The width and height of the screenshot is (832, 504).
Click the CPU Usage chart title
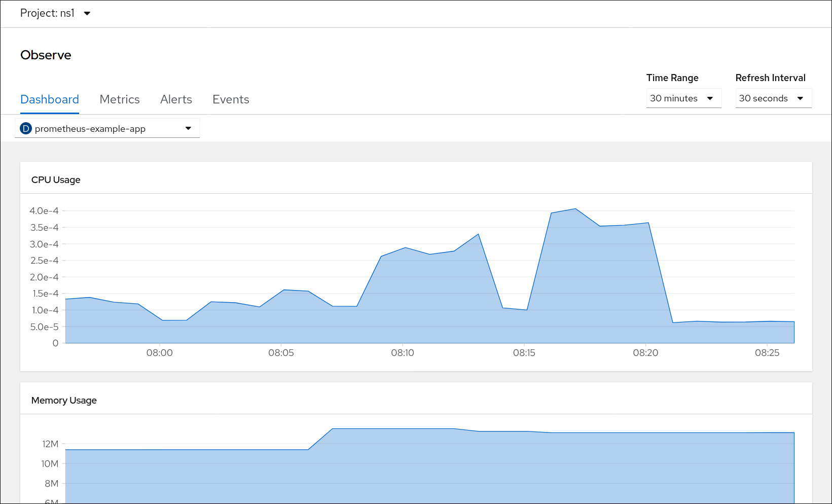pyautogui.click(x=56, y=180)
